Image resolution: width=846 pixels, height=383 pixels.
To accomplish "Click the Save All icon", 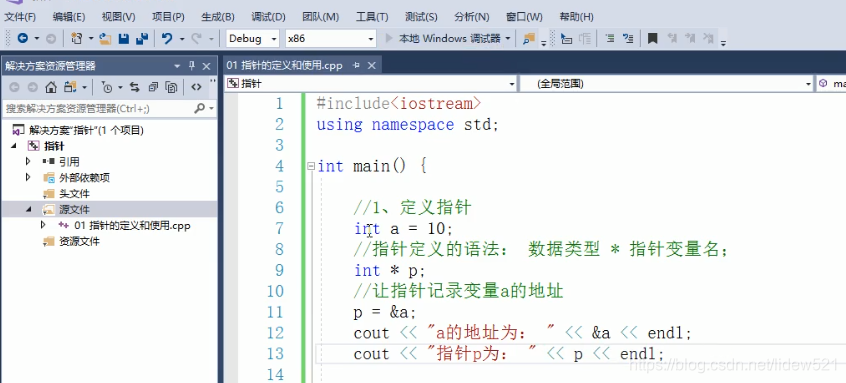I will [142, 38].
